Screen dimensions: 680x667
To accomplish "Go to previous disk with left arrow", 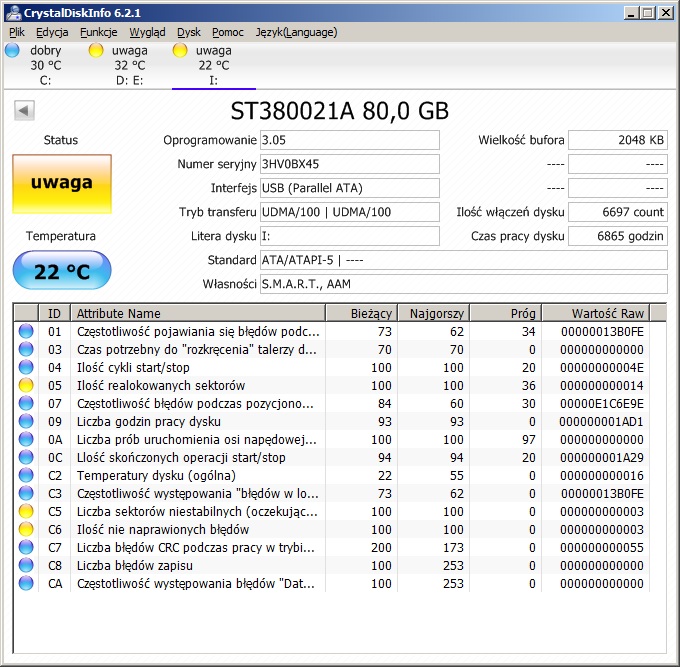I will click(24, 111).
